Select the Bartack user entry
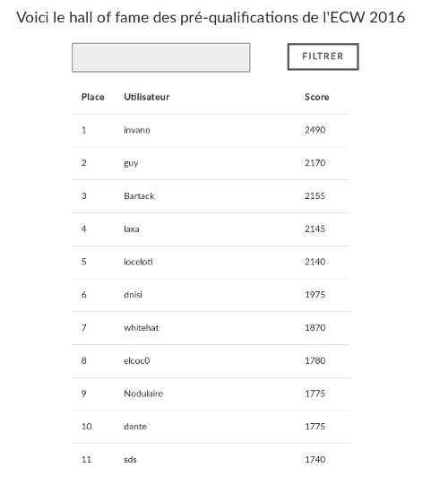Viewport: 448px width, 502px height. (x=139, y=196)
